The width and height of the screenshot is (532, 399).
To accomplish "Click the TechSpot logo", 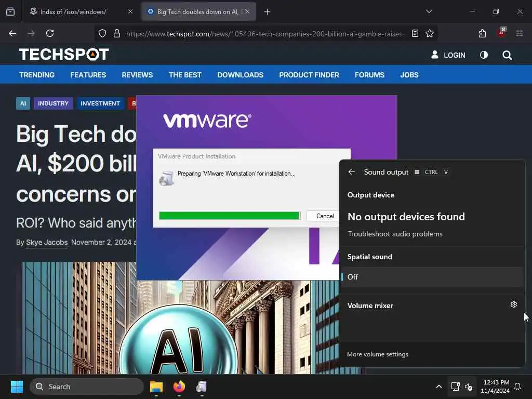I will click(x=64, y=54).
